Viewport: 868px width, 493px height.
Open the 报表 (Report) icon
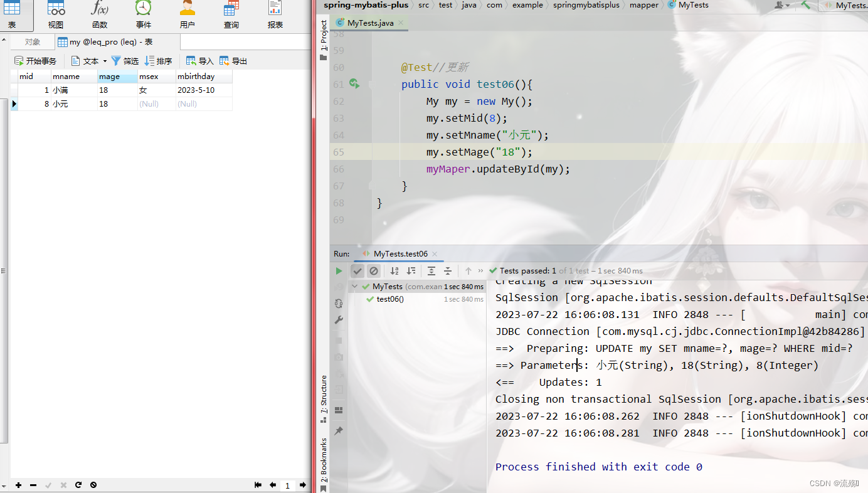275,16
